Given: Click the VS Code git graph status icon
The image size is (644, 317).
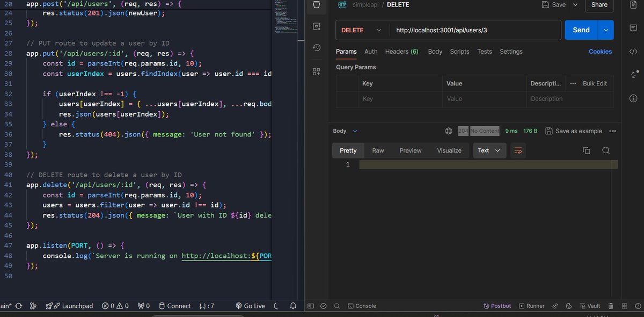Looking at the screenshot, I should pyautogui.click(x=33, y=306).
